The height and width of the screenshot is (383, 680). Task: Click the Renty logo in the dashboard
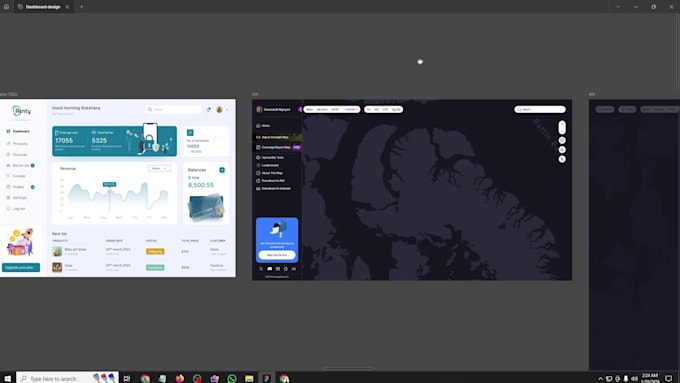coord(22,111)
